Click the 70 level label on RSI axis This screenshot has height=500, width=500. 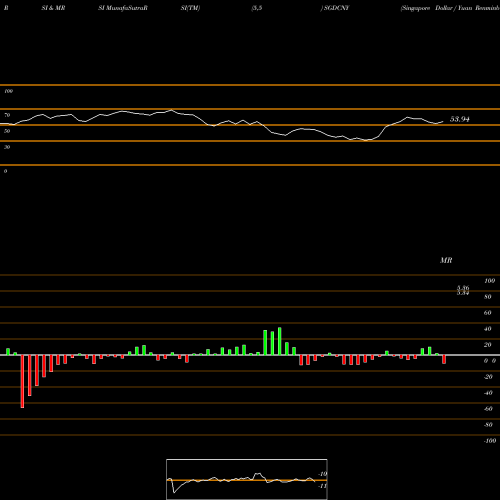tap(7, 115)
